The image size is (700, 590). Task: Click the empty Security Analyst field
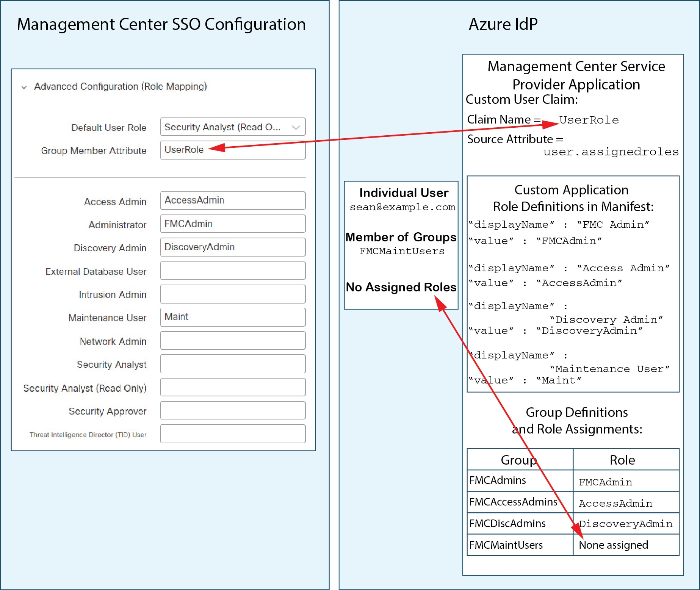233,363
